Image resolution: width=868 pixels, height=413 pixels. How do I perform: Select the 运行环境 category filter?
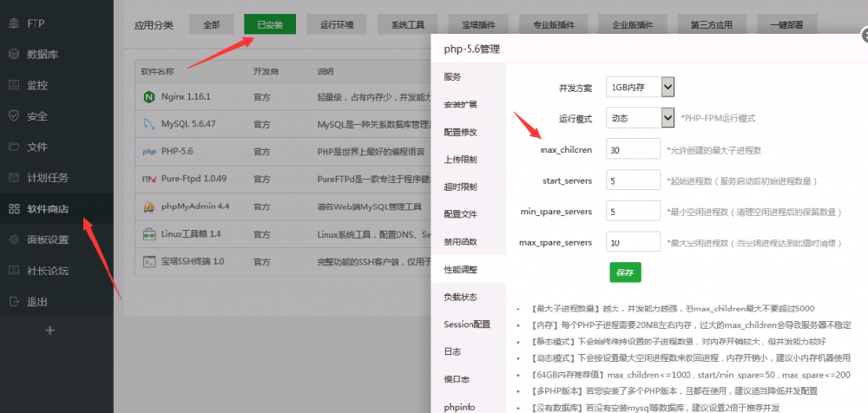tap(337, 25)
